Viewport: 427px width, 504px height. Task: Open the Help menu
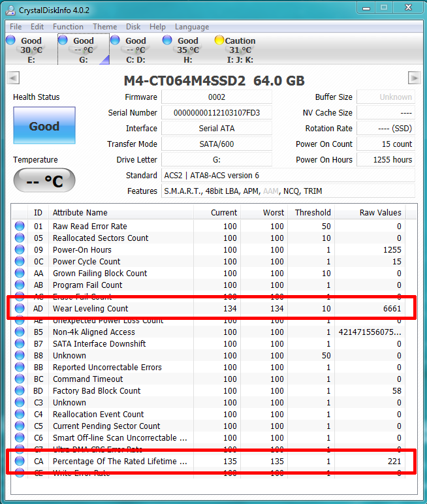tap(157, 27)
